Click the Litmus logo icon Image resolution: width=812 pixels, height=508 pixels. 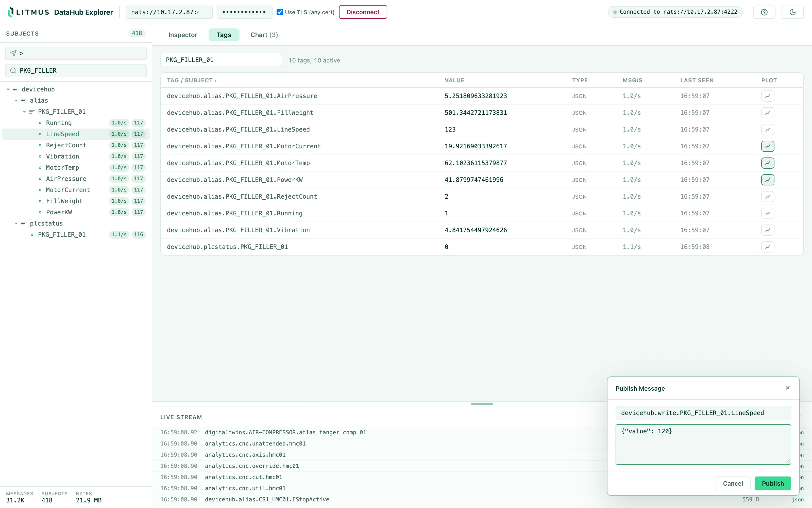pos(11,12)
